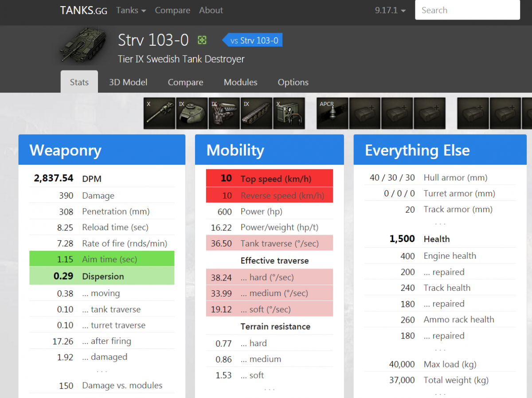Click the green crosshair icon beside Strv 103-0
This screenshot has width=532, height=398.
(202, 40)
